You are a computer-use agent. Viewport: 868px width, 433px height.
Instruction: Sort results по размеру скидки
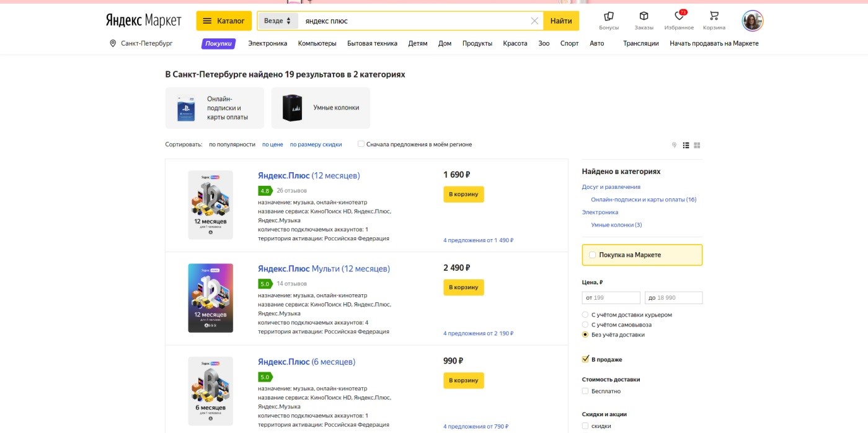tap(316, 144)
